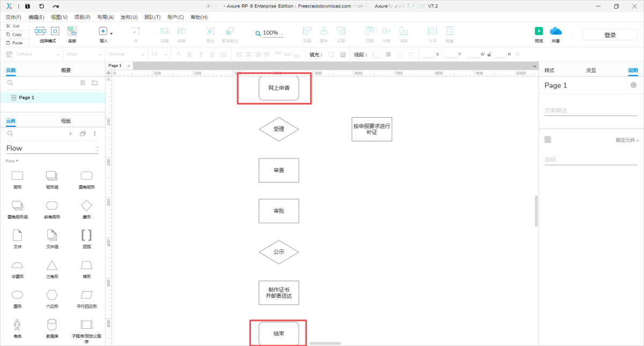This screenshot has height=346, width=644.
Task: Click the 指定元件 assign widget link
Action: click(x=627, y=140)
